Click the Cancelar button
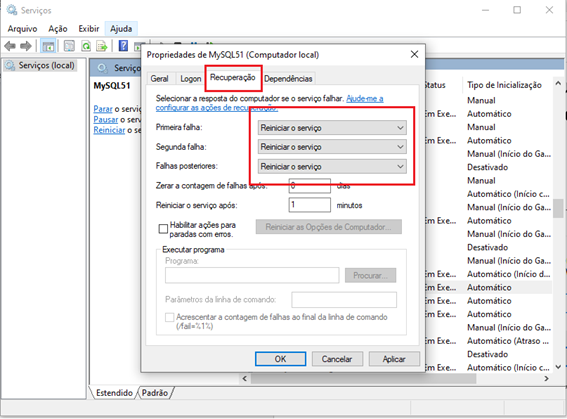 tap(337, 359)
